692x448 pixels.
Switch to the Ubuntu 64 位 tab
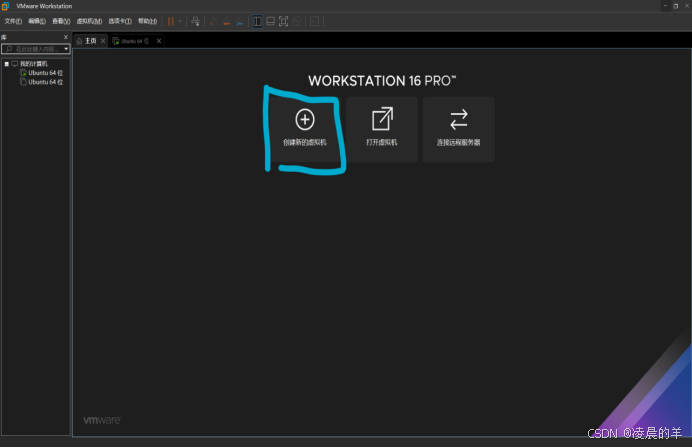131,41
